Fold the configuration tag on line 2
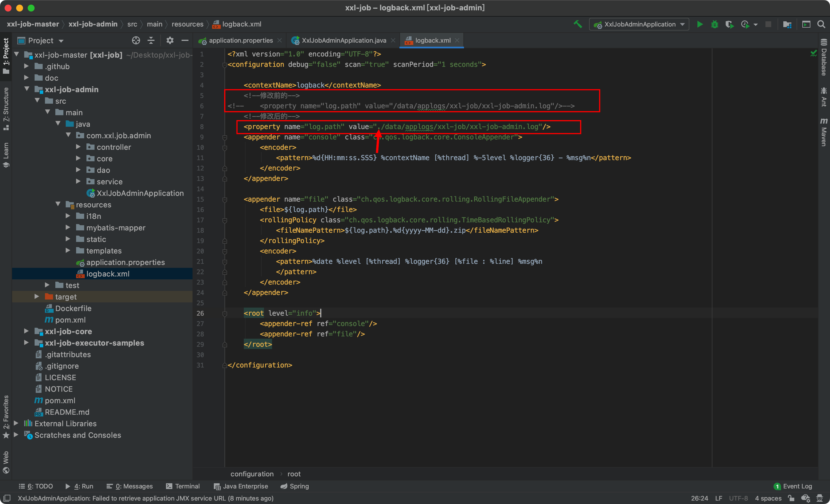830x504 pixels. click(225, 65)
